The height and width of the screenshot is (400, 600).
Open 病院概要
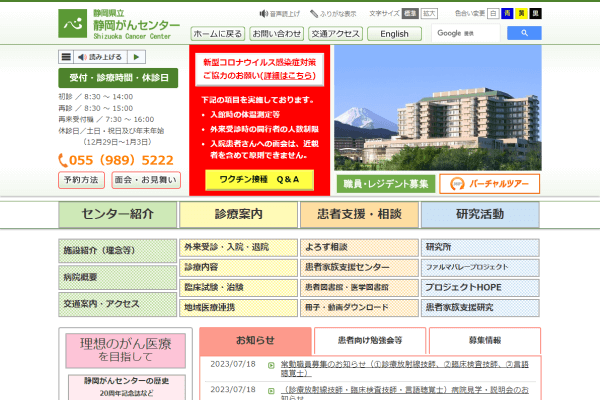click(117, 277)
